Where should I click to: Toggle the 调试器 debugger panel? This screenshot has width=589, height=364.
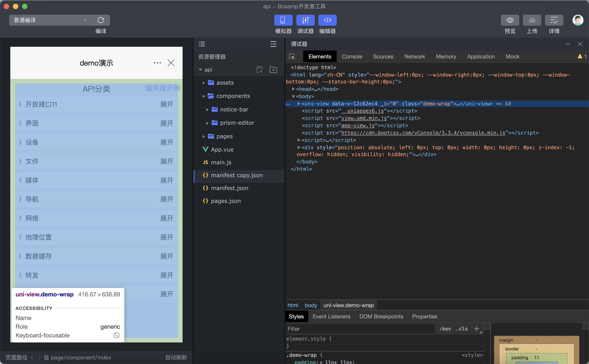click(305, 20)
